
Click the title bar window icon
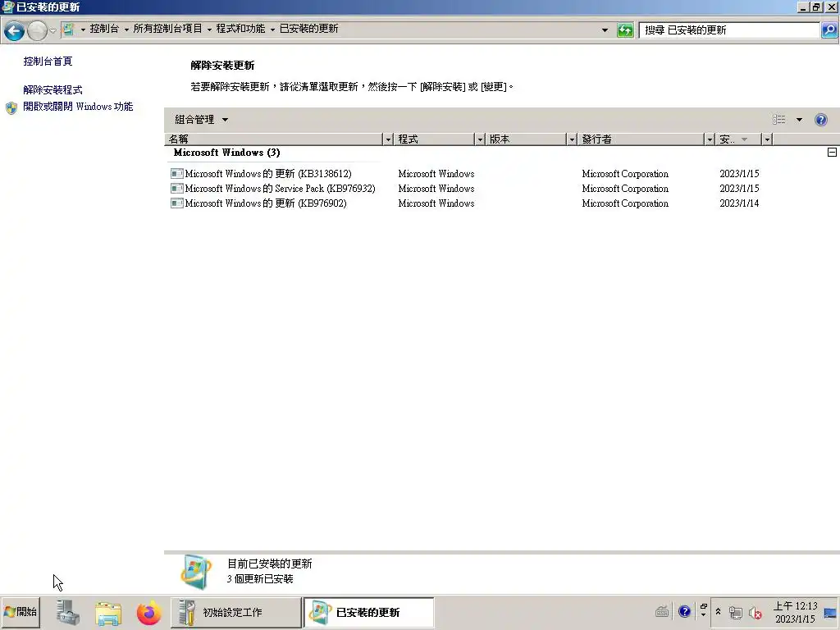pyautogui.click(x=8, y=7)
